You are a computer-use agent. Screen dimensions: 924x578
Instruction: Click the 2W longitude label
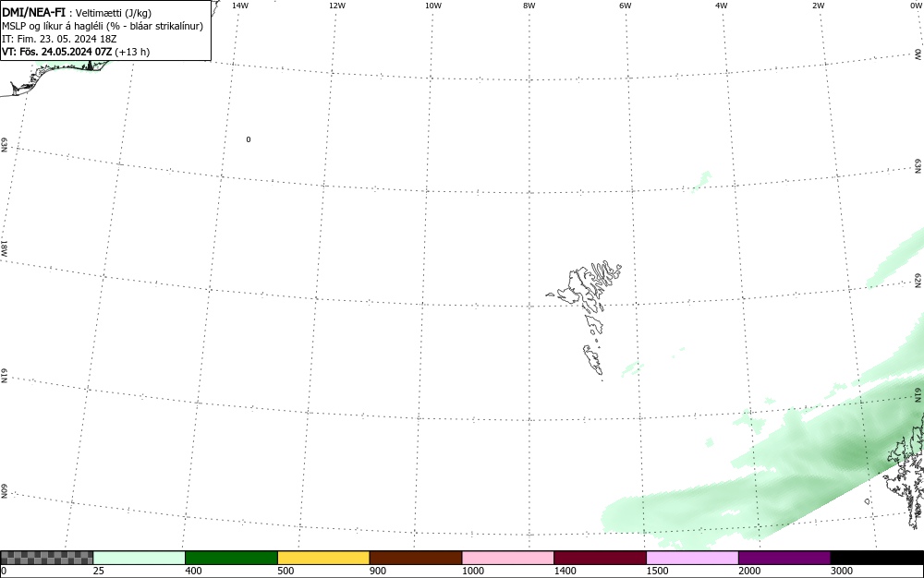[x=818, y=6]
